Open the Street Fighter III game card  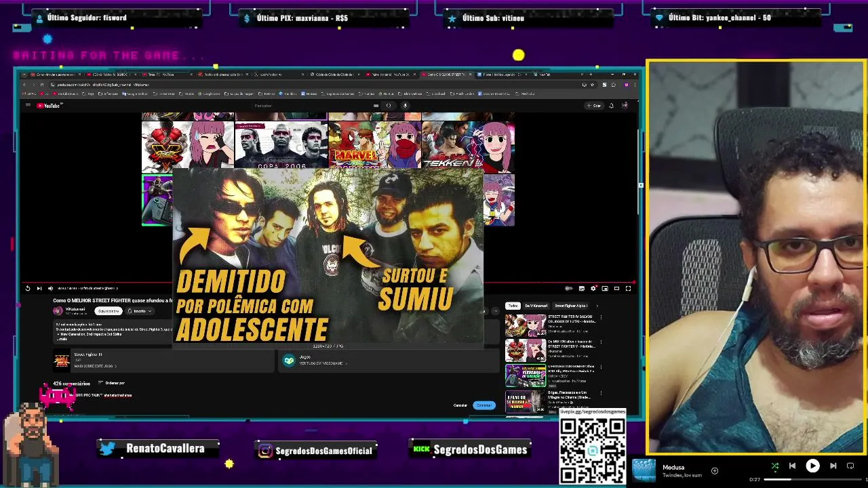163,361
